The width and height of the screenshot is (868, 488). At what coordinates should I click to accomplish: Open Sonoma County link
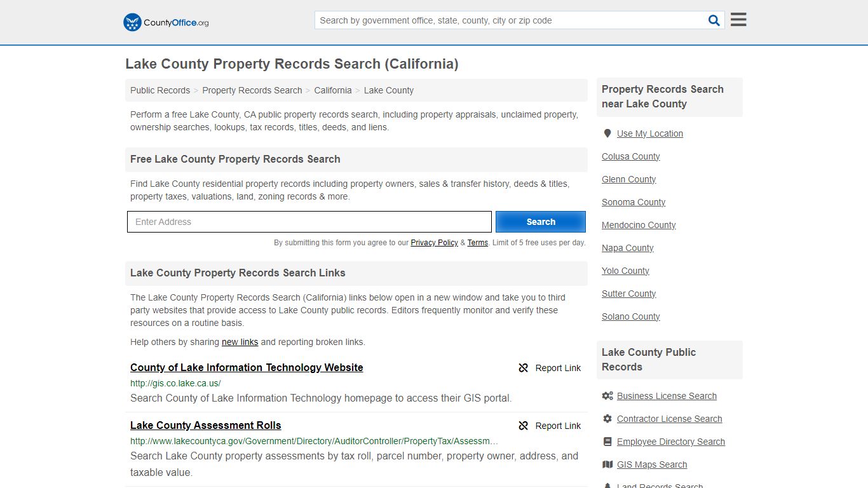[634, 202]
